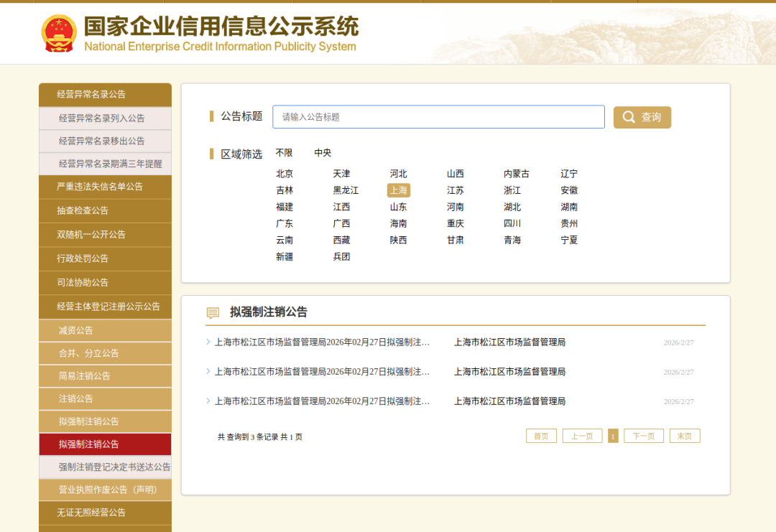The image size is (776, 532).
Task: Expand the 严重违法失信名单公告 menu
Action: (105, 187)
